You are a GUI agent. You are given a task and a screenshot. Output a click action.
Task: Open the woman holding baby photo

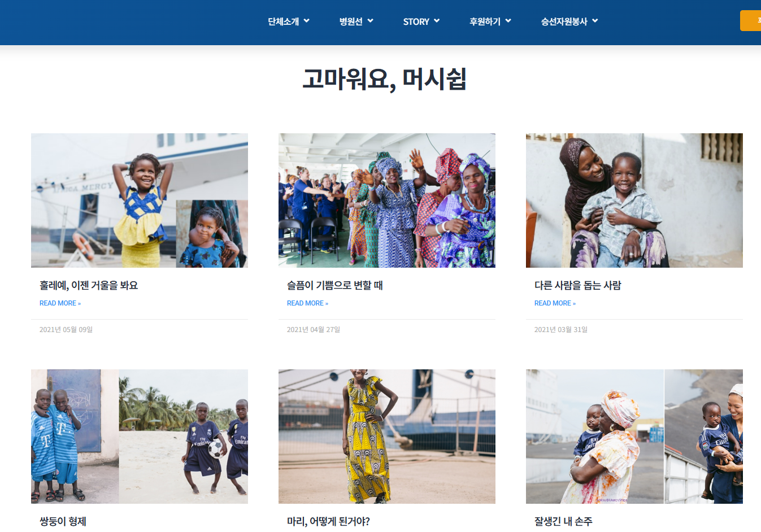634,437
